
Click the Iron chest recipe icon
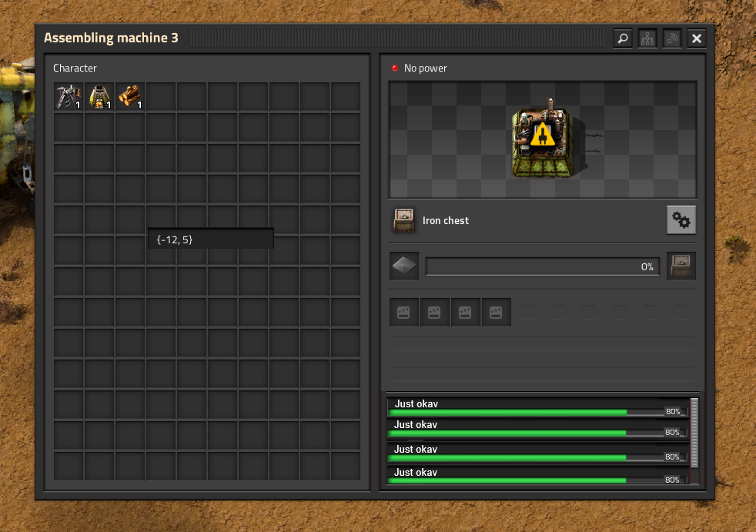[x=404, y=220]
